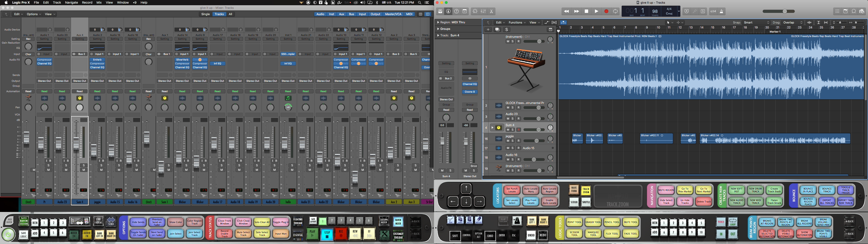Expand the Groups inspector section
This screenshot has height=244, width=868.
click(438, 29)
